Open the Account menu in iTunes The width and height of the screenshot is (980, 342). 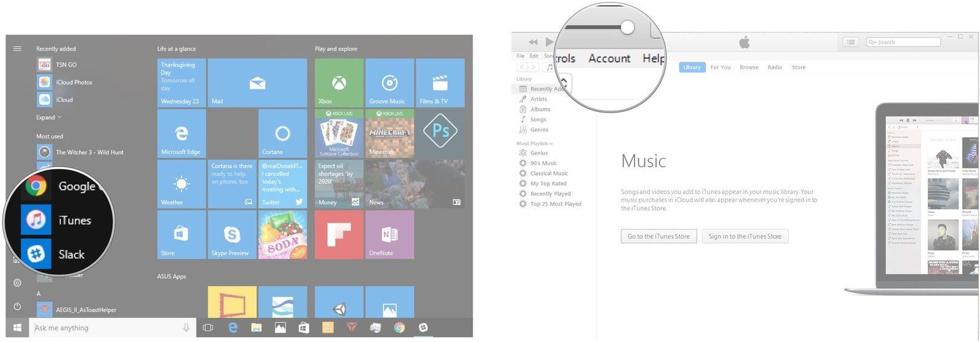pos(609,59)
